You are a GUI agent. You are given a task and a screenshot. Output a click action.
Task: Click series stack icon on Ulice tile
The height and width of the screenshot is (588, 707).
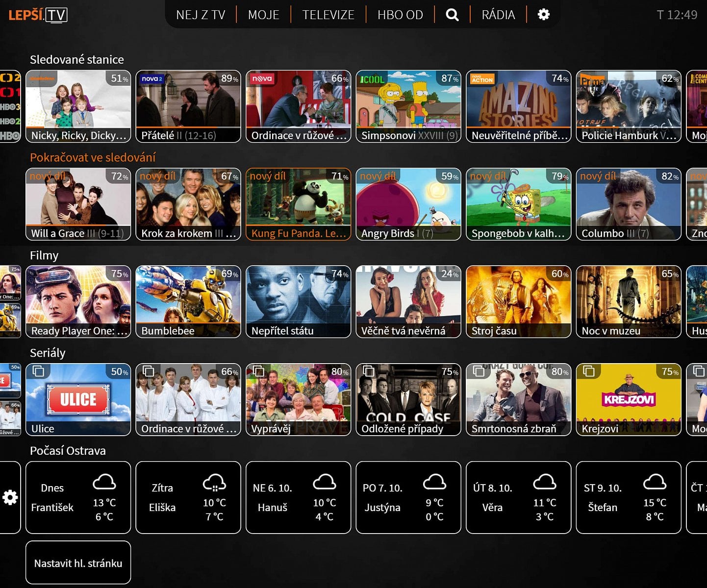pyautogui.click(x=38, y=371)
